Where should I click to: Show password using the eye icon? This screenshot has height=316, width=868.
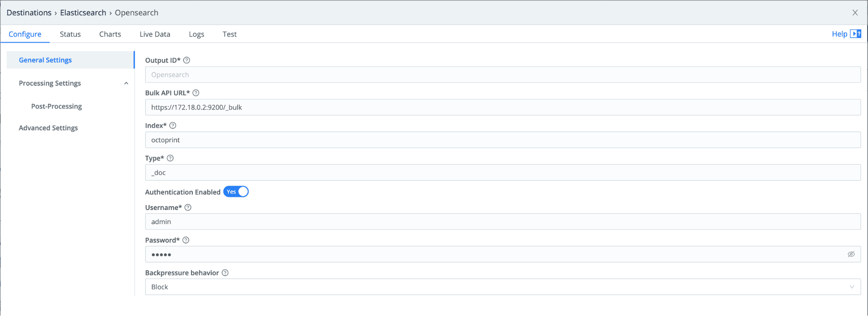(851, 254)
